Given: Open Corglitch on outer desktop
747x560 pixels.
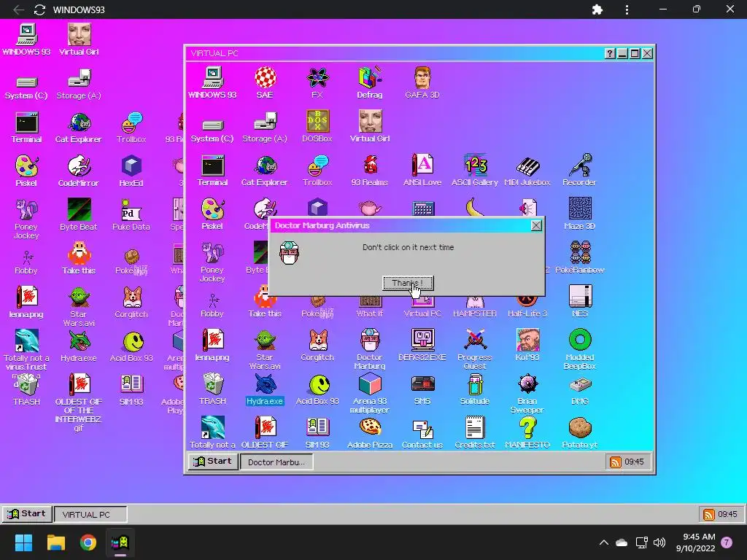Looking at the screenshot, I should coord(131,303).
